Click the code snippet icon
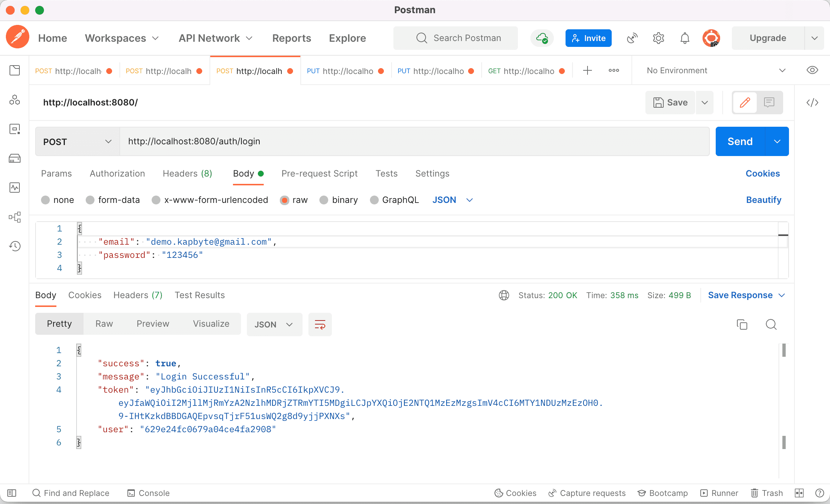 pyautogui.click(x=812, y=103)
